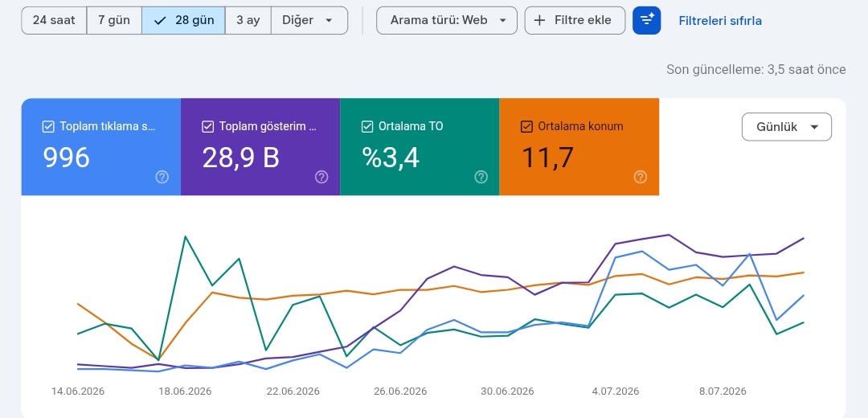Open help icon on Toplam tıklama card

click(162, 177)
